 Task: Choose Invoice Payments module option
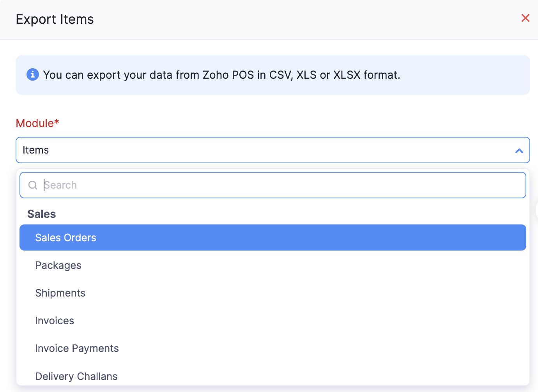(x=77, y=348)
